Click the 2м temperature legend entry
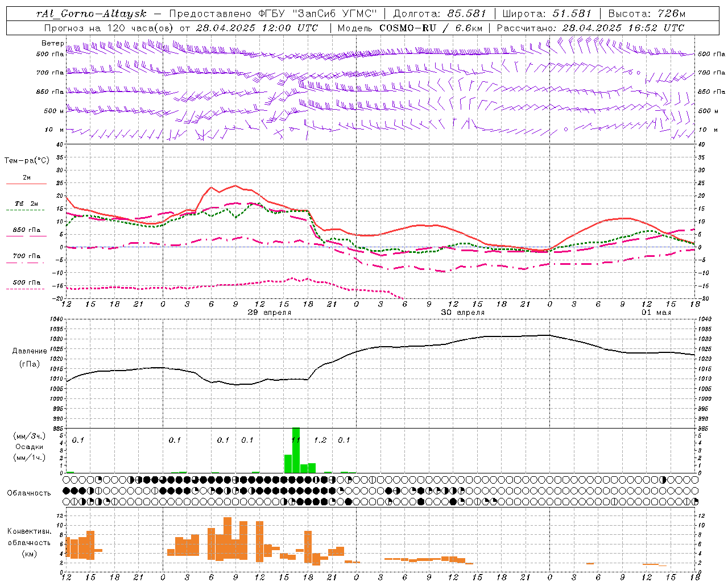Screen dimensions: 728x582 [x=27, y=177]
